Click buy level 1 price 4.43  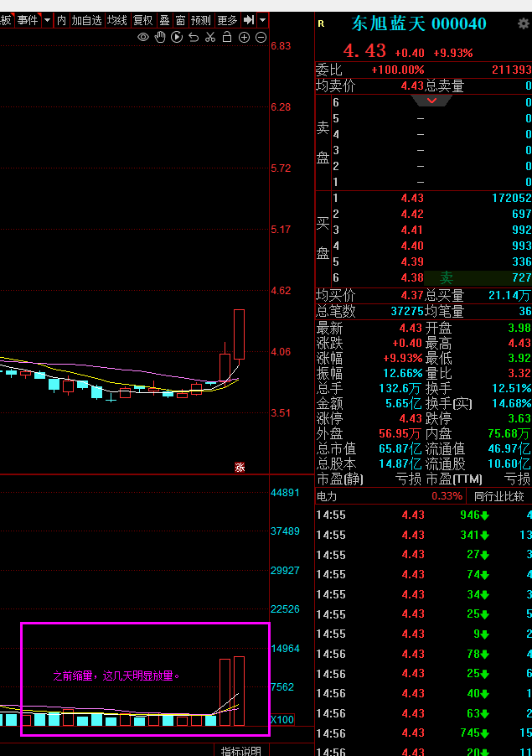[x=412, y=198]
